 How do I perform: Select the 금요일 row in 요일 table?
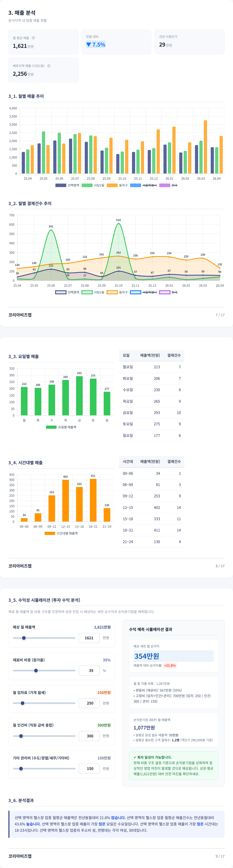[x=152, y=412]
